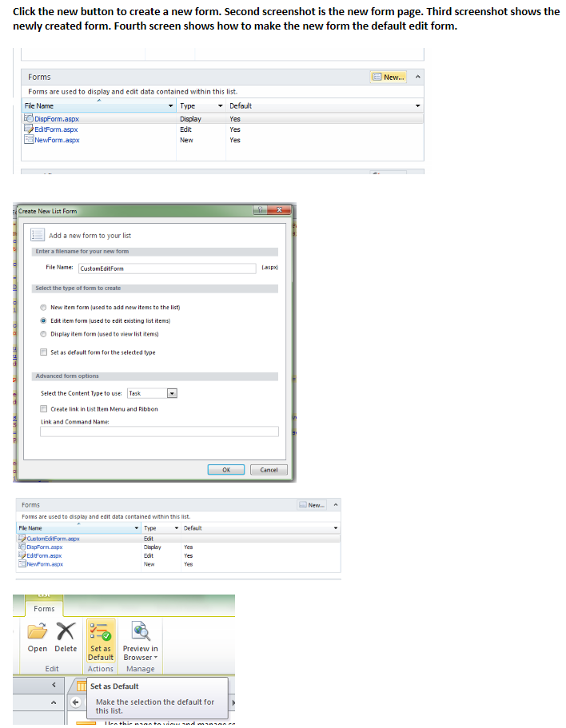Open the Type column dropdown in first Forms table
This screenshot has height=728, width=566.
point(220,105)
